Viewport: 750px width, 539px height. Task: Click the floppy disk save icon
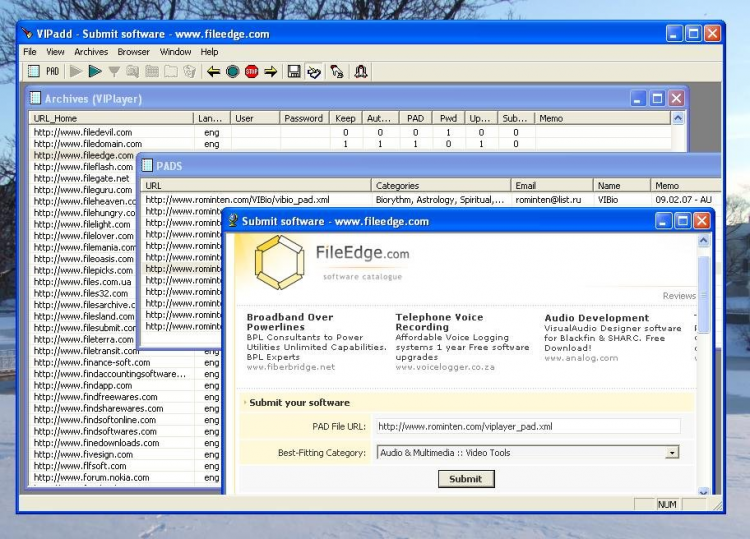294,71
